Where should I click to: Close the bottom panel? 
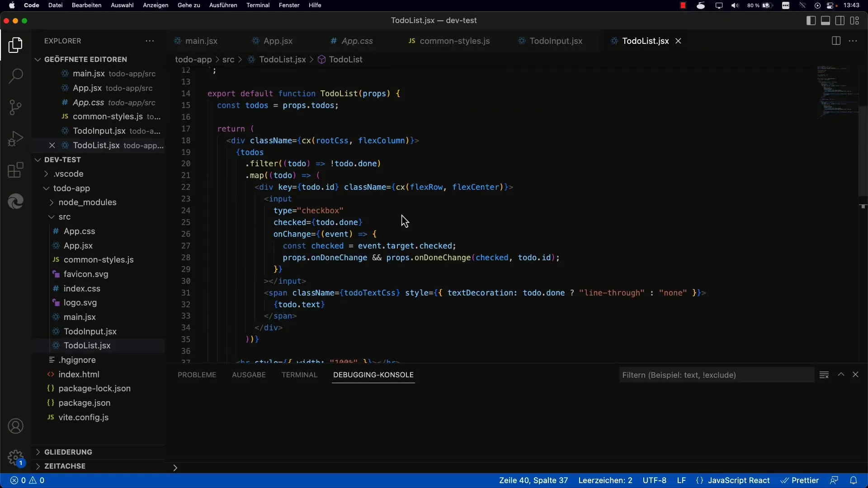point(855,375)
